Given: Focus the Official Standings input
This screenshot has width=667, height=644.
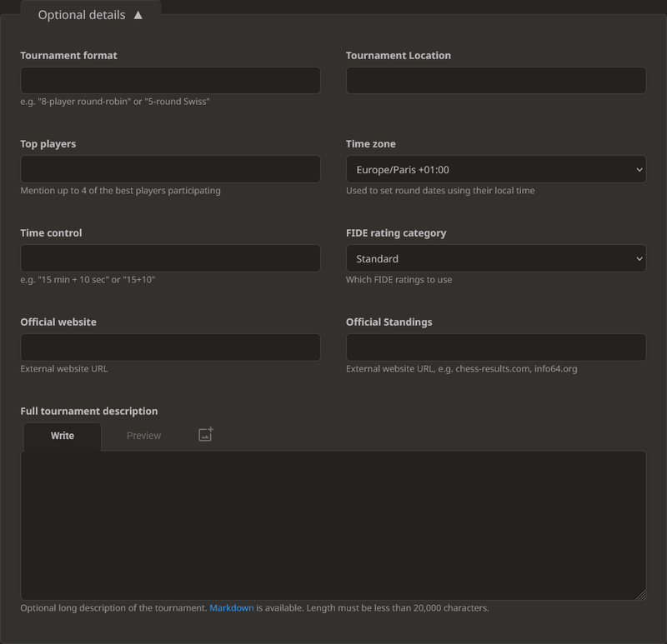Looking at the screenshot, I should click(x=495, y=347).
